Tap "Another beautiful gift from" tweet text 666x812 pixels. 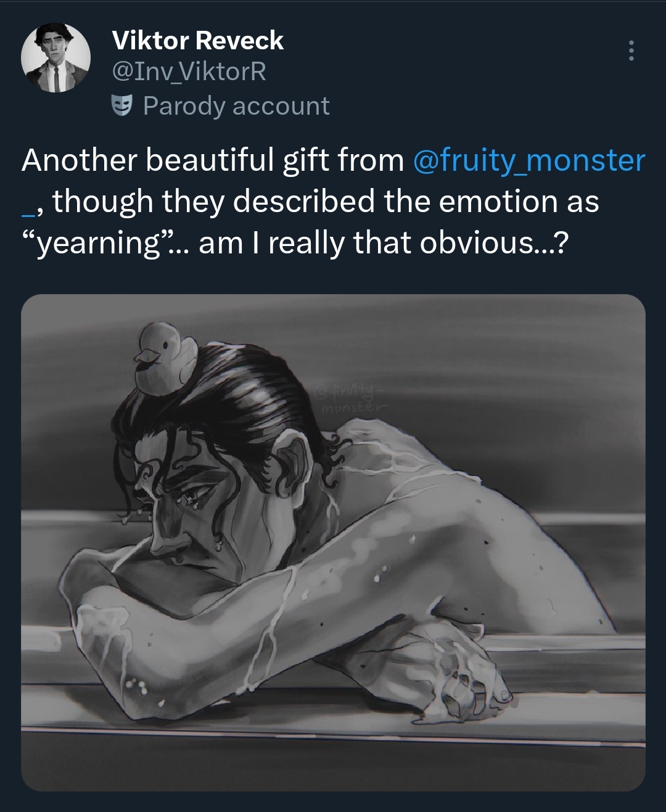pyautogui.click(x=213, y=160)
